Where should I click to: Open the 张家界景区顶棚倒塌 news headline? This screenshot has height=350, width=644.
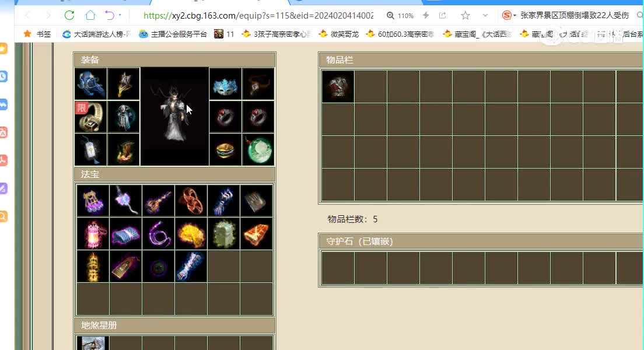click(575, 16)
